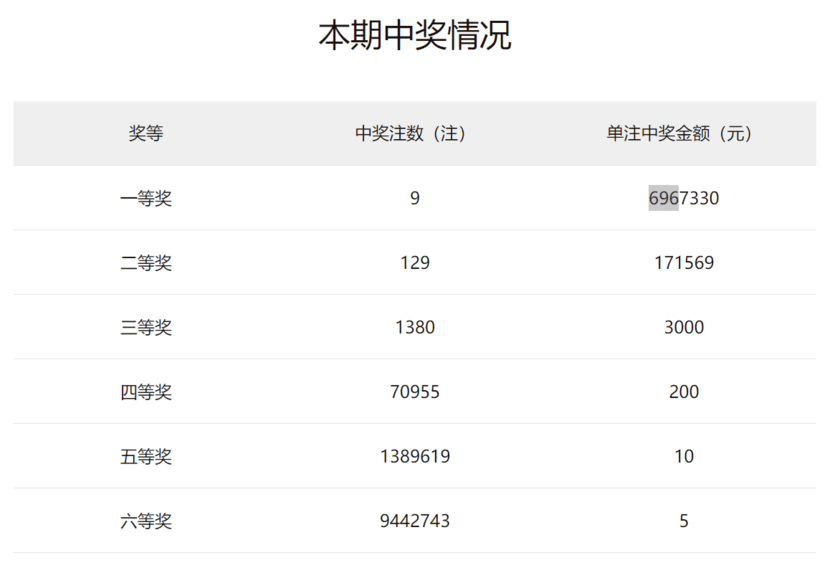Click the amount 5 for 六等奖
840x573 pixels.
coord(684,521)
